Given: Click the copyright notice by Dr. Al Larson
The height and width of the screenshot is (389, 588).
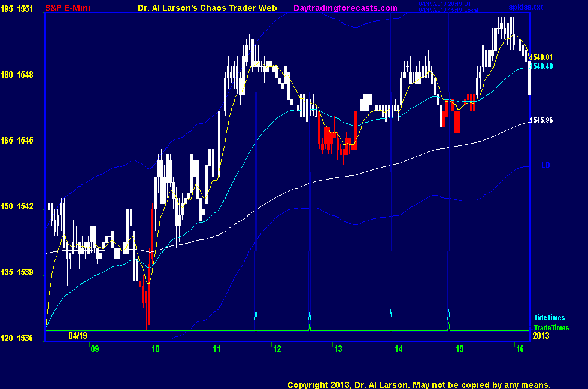Looking at the screenshot, I should point(419,385).
